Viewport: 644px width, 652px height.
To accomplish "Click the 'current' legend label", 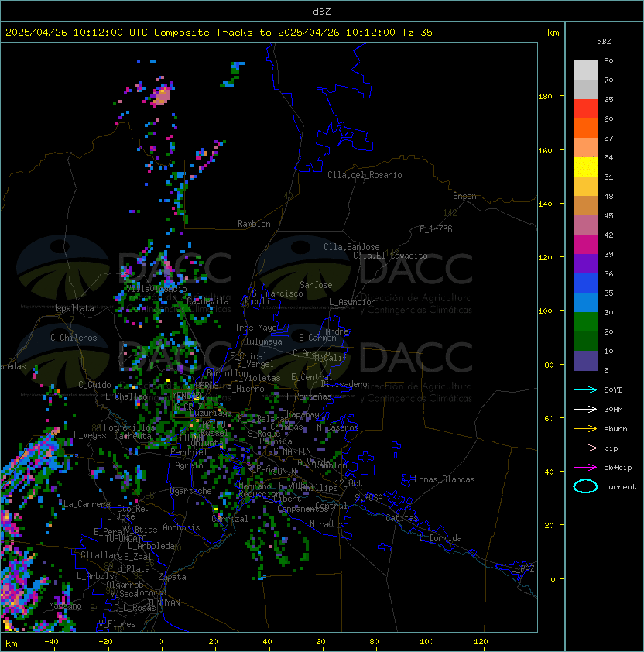I will pyautogui.click(x=620, y=487).
